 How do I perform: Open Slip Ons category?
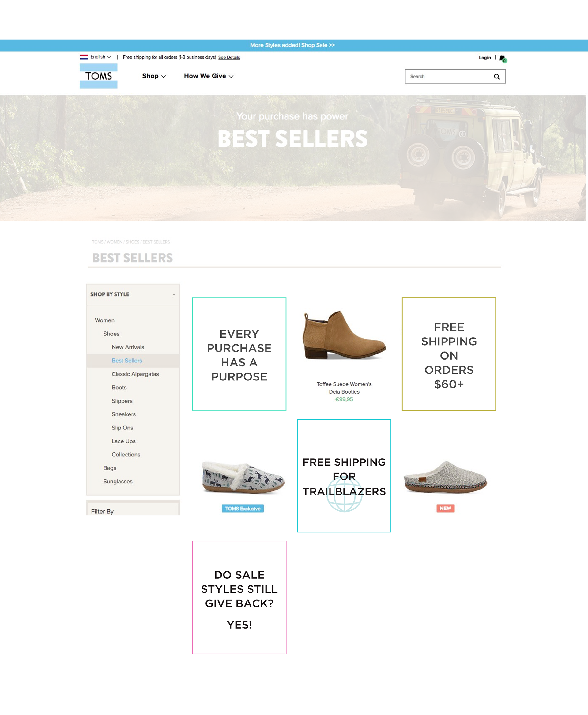(x=122, y=428)
